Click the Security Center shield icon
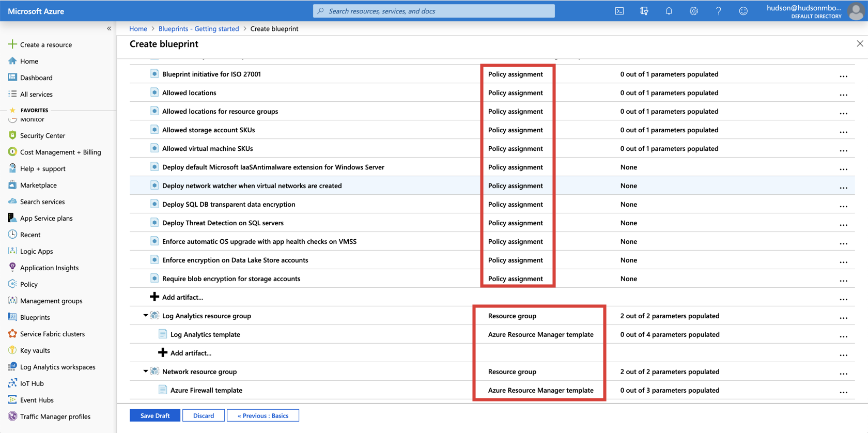This screenshot has width=868, height=433. (x=12, y=135)
